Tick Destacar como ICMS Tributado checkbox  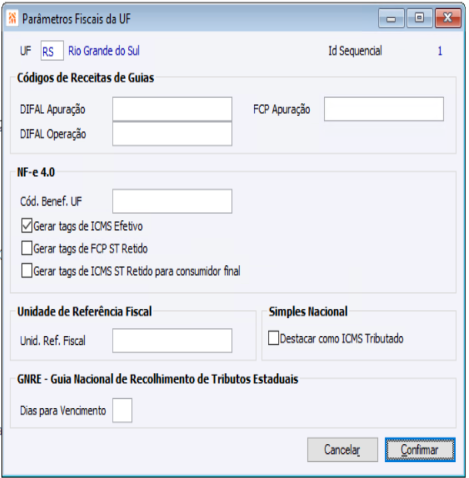pyautogui.click(x=273, y=338)
